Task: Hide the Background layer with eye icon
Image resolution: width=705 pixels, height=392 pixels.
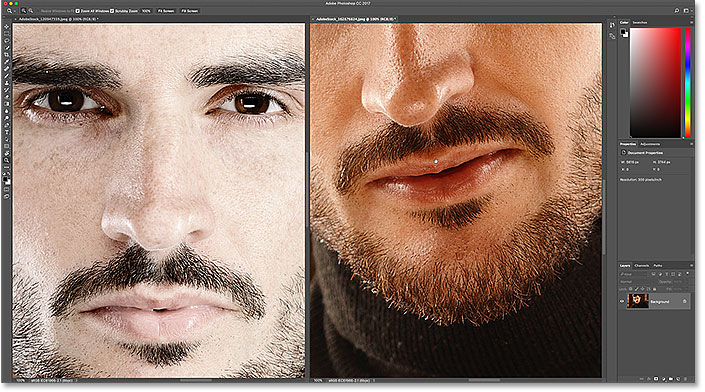Action: pyautogui.click(x=622, y=302)
